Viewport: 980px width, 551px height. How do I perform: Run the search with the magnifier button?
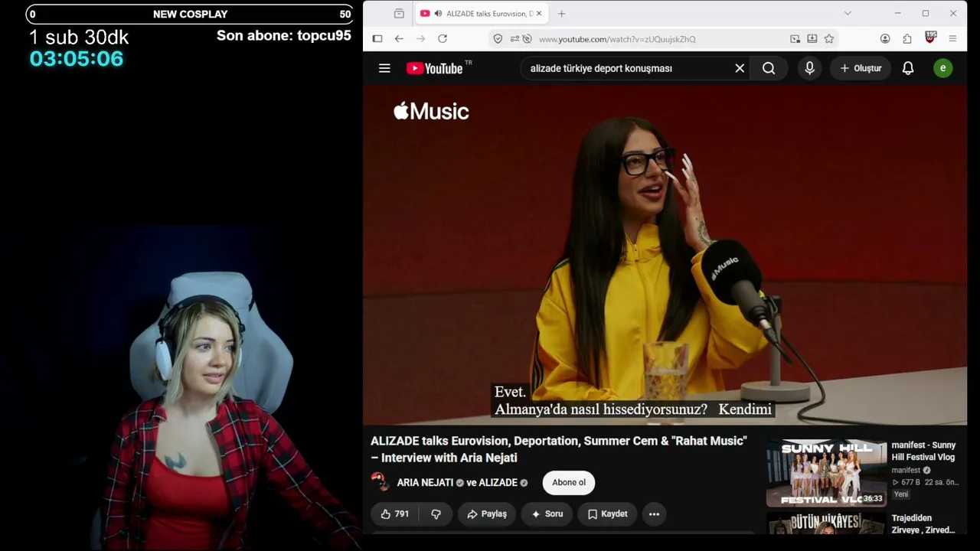(769, 68)
